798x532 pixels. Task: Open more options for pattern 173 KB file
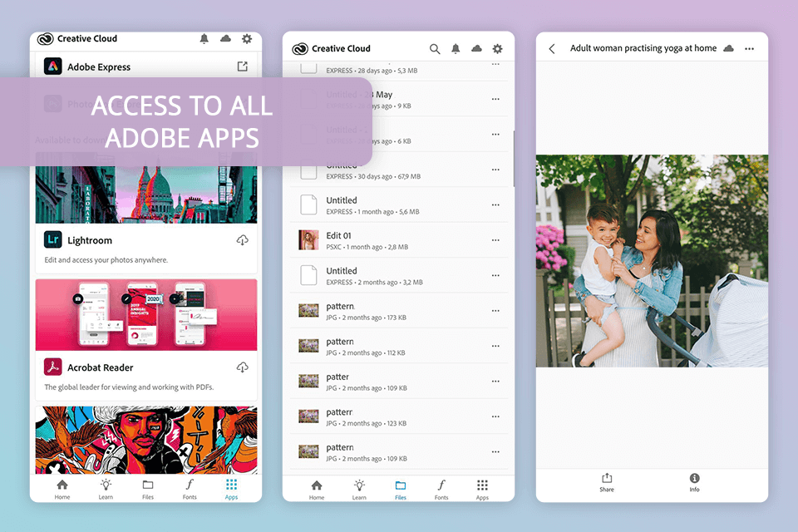[x=495, y=311]
